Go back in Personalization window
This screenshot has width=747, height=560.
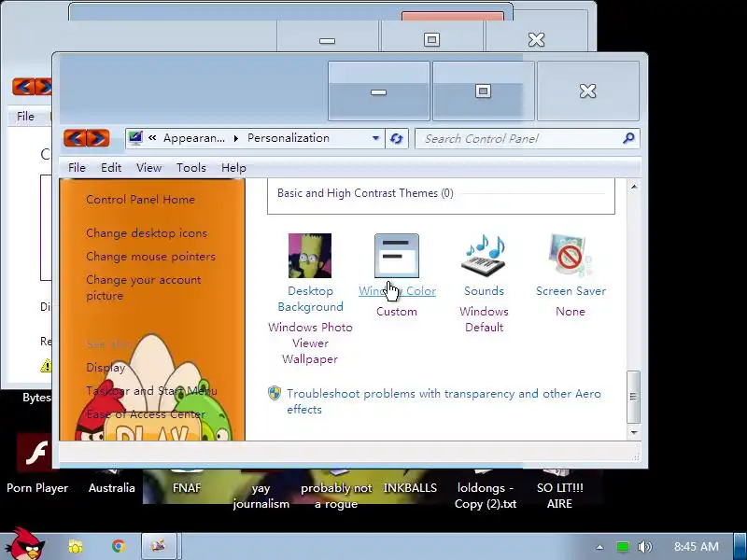[75, 138]
